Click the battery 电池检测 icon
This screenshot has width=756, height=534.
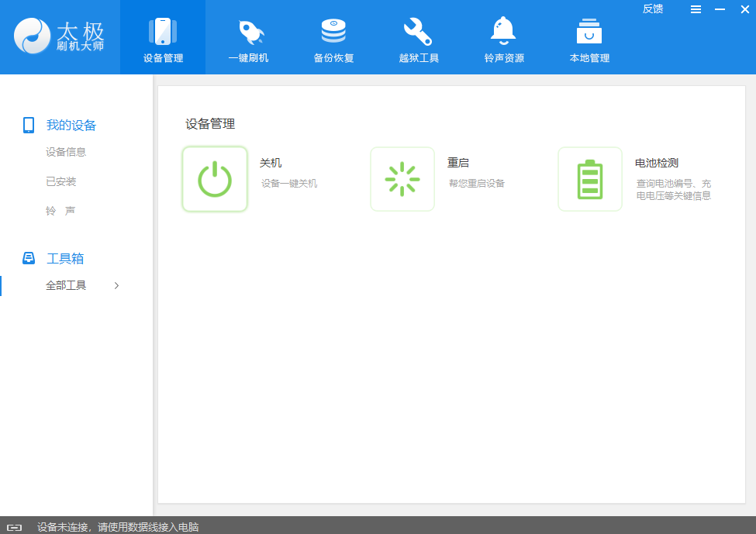click(590, 179)
